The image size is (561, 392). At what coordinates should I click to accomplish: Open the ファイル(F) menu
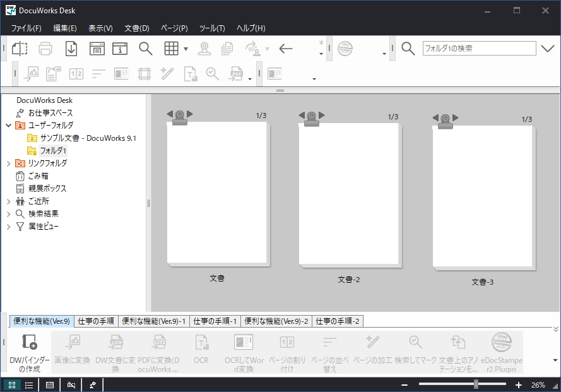(x=26, y=28)
